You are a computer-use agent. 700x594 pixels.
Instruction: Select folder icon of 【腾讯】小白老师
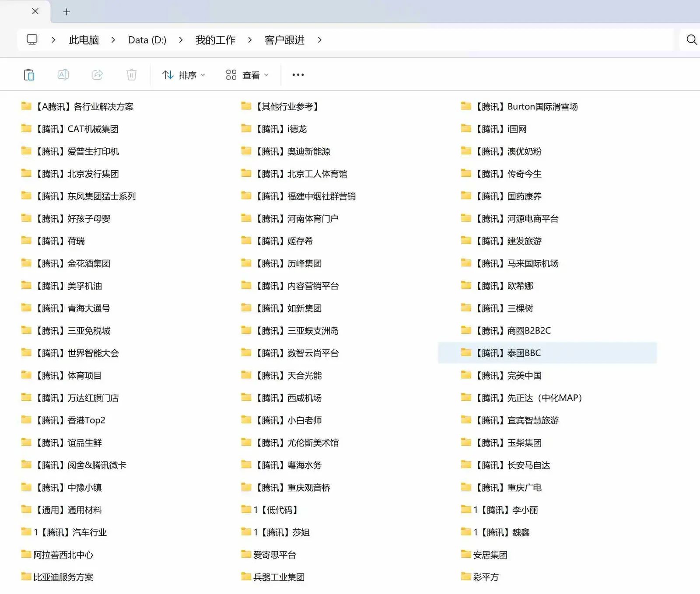pos(246,419)
